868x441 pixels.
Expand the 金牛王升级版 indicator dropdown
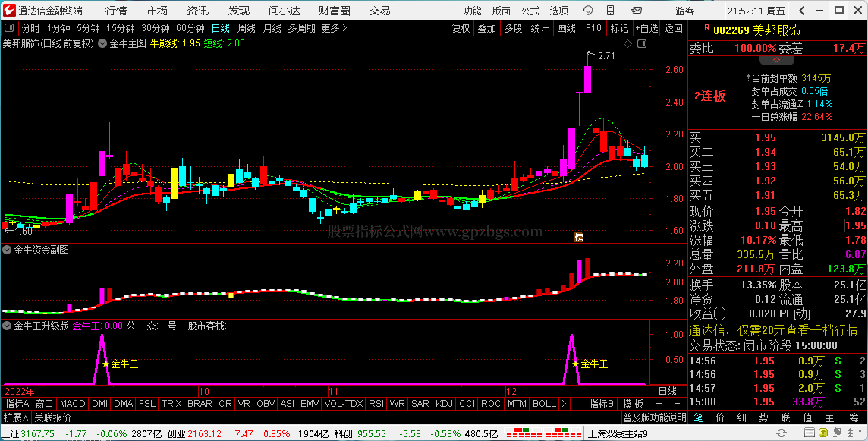(x=7, y=326)
